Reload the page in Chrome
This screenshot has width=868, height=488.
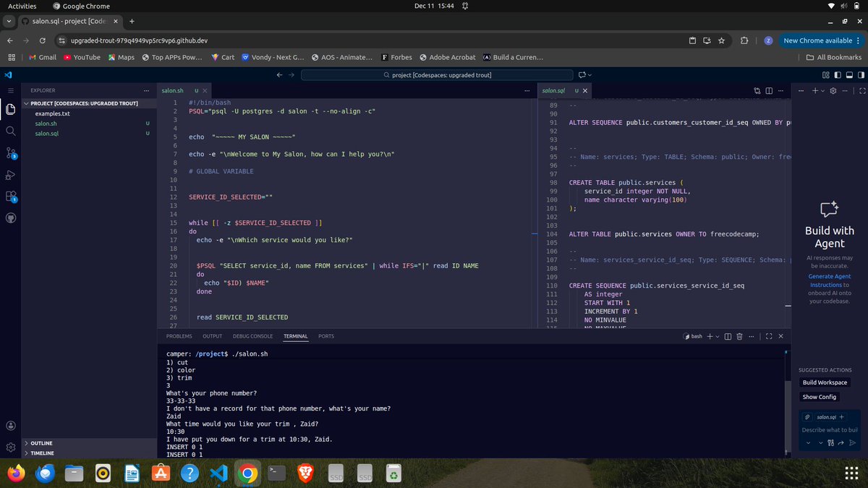coord(43,40)
